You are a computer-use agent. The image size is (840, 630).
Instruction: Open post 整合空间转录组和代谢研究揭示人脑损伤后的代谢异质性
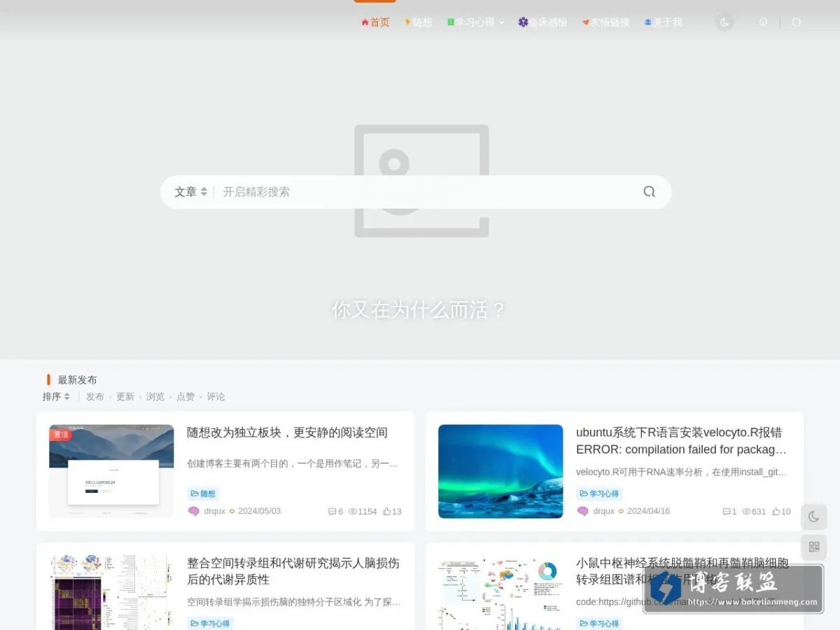coord(293,571)
